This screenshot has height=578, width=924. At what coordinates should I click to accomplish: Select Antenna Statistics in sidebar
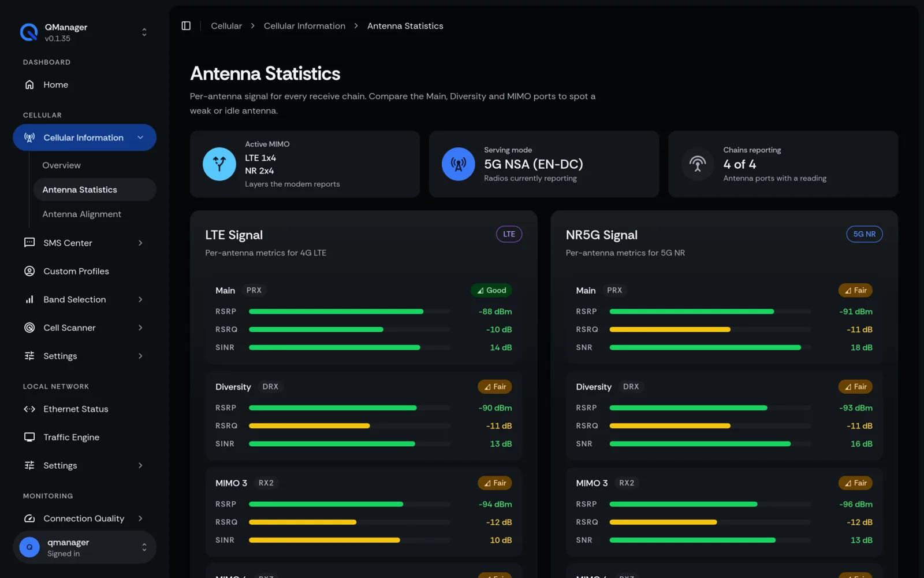click(x=95, y=190)
